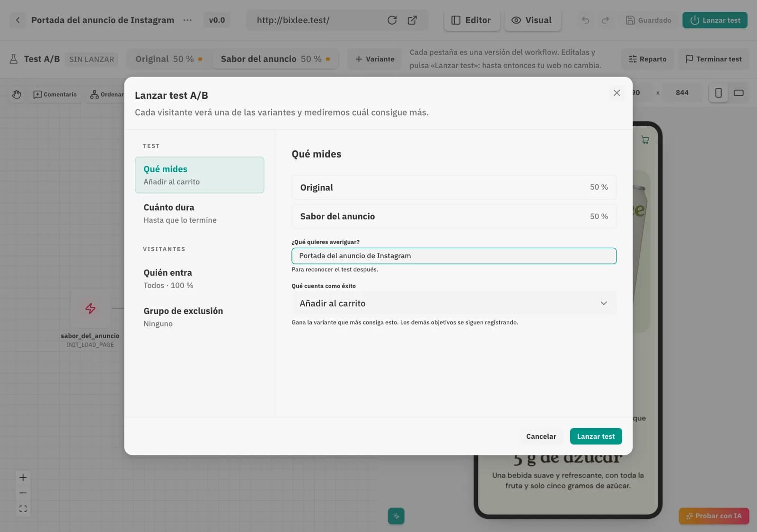Zoom in on the canvas with plus
The width and height of the screenshot is (757, 532).
(23, 478)
